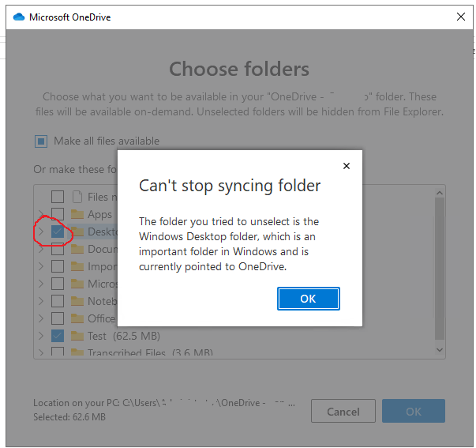This screenshot has height=448, width=476.
Task: Click the OneDrive cloud icon in title bar
Action: coord(19,17)
